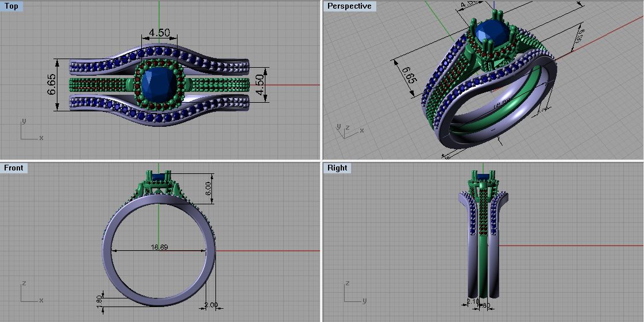Screen dimensions: 644x322
Task: Select the 6.65 dimension in Top view
Action: click(x=51, y=84)
